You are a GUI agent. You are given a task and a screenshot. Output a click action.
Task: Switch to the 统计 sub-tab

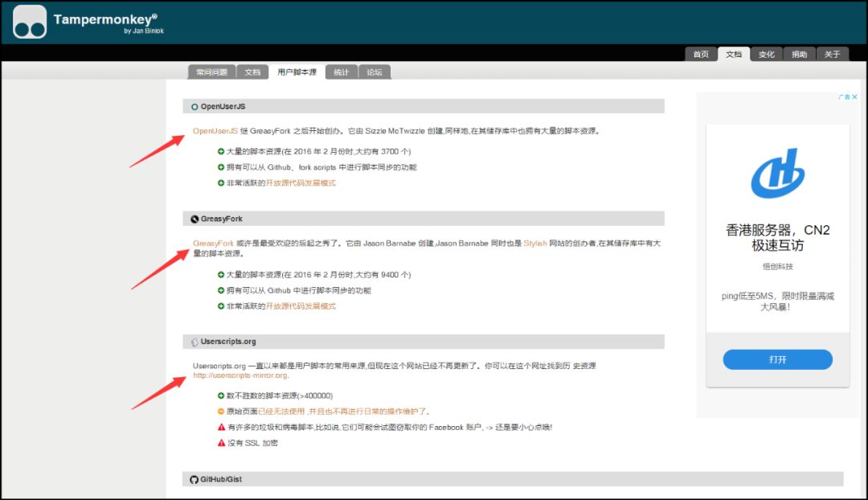pyautogui.click(x=342, y=72)
